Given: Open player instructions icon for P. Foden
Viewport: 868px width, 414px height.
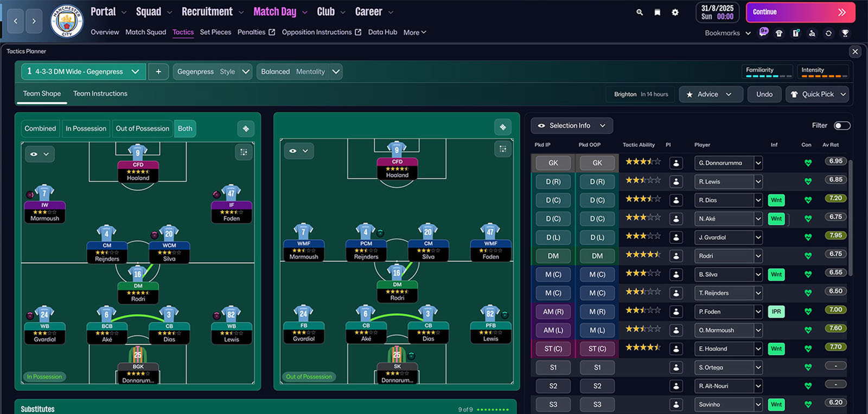Looking at the screenshot, I should pos(676,312).
